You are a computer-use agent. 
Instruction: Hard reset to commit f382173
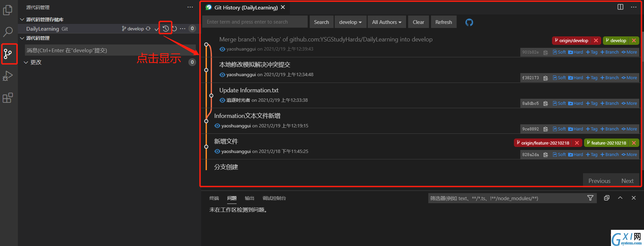[576, 78]
